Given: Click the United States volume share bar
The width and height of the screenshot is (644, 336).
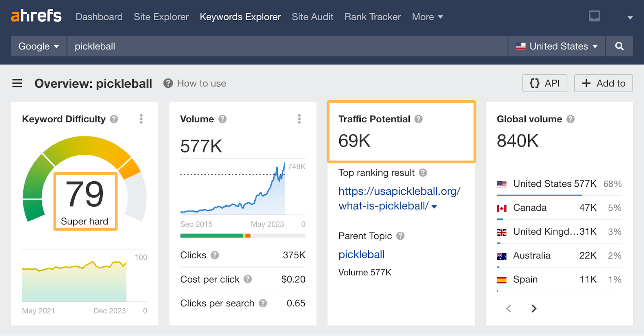Looking at the screenshot, I should 539,195.
